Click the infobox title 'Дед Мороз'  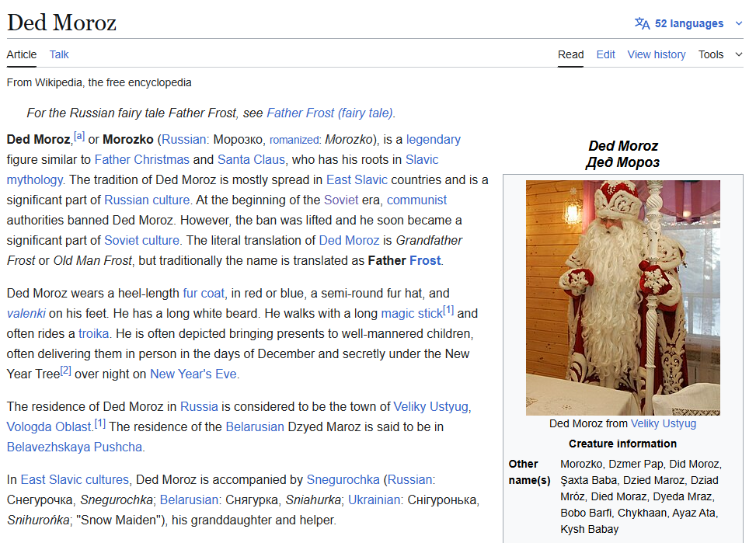[622, 162]
